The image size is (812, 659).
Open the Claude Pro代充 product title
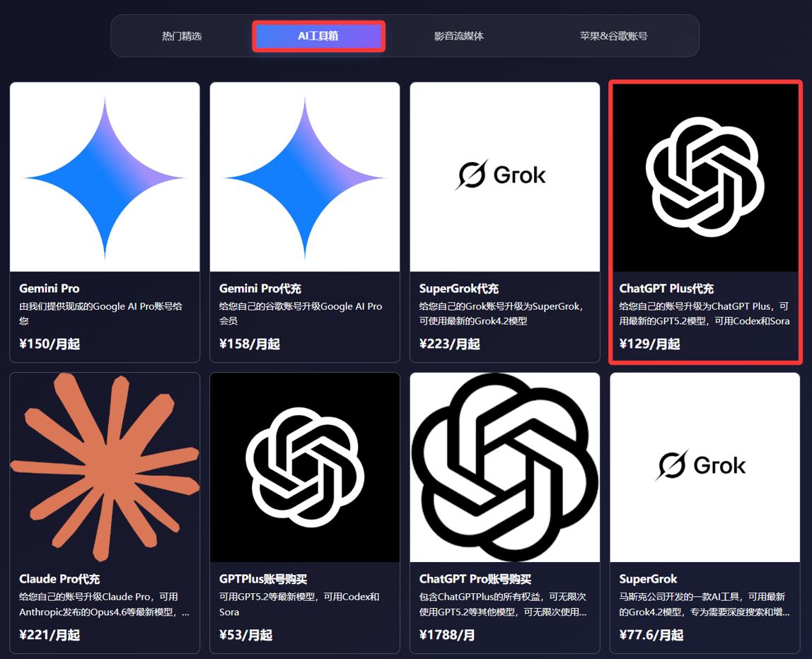tap(59, 579)
